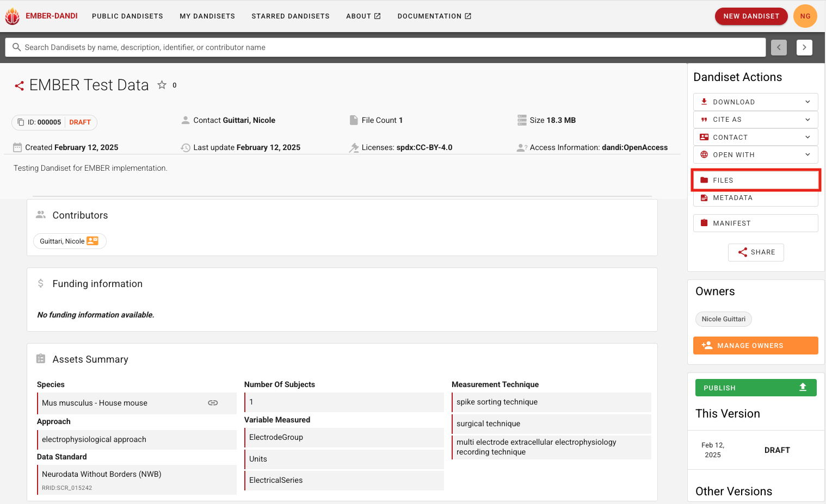Click the File Count document icon

pos(354,120)
